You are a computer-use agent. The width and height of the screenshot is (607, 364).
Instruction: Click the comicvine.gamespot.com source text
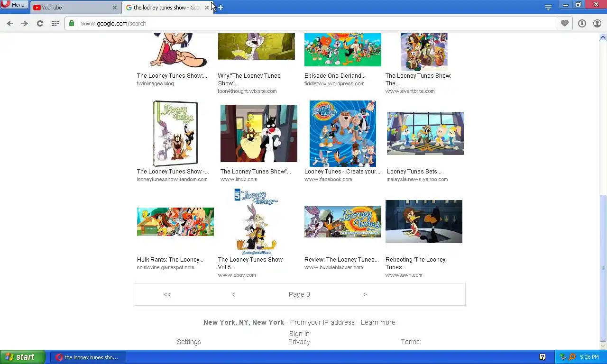coord(166,268)
